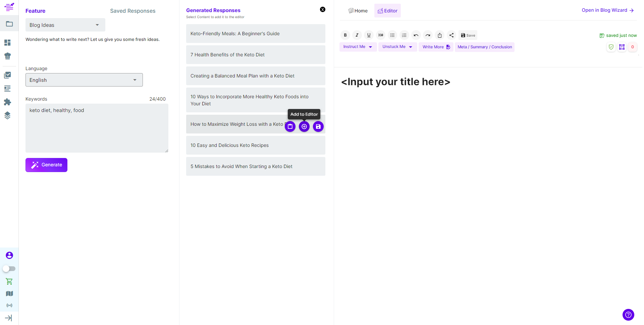Open the checklist image icon in sidebar
This screenshot has height=325, width=644.
pyautogui.click(x=7, y=75)
